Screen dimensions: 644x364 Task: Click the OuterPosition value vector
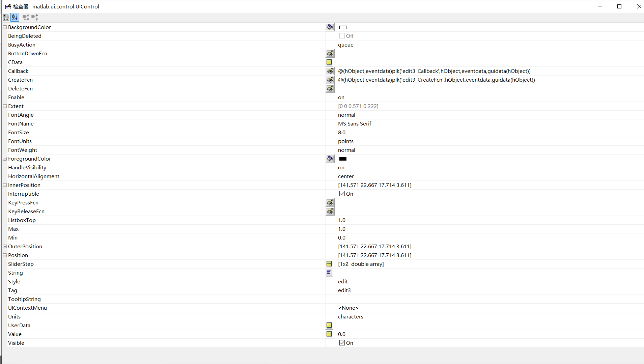[x=374, y=246]
